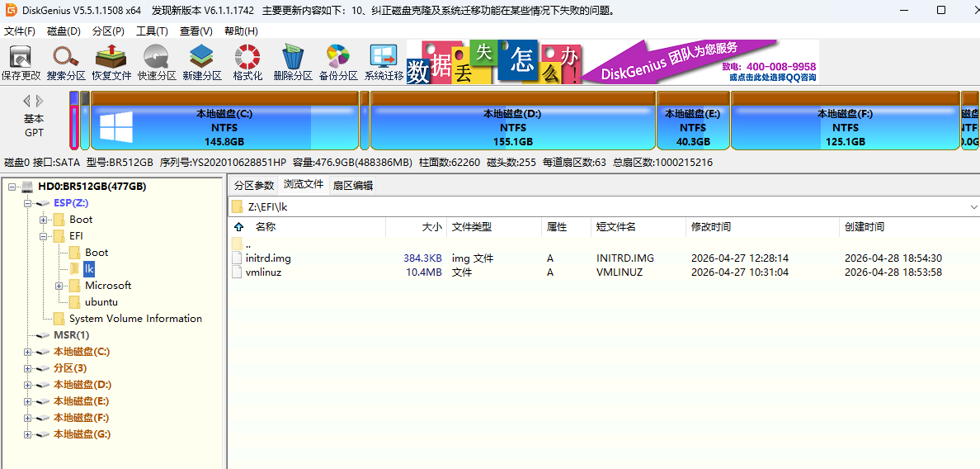This screenshot has height=469, width=980.
Task: Switch to the 扇区编辑 tab
Action: coord(352,185)
